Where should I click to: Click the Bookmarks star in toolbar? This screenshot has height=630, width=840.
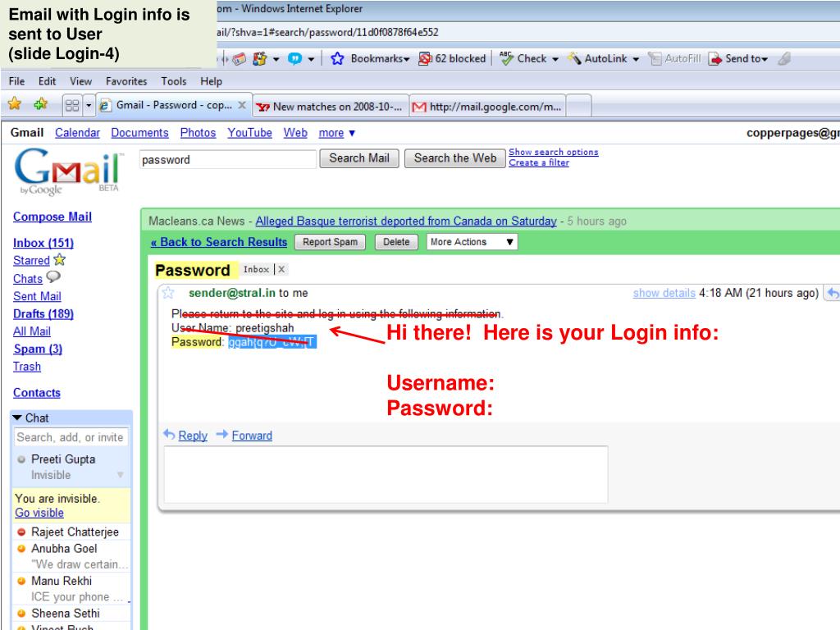[336, 58]
